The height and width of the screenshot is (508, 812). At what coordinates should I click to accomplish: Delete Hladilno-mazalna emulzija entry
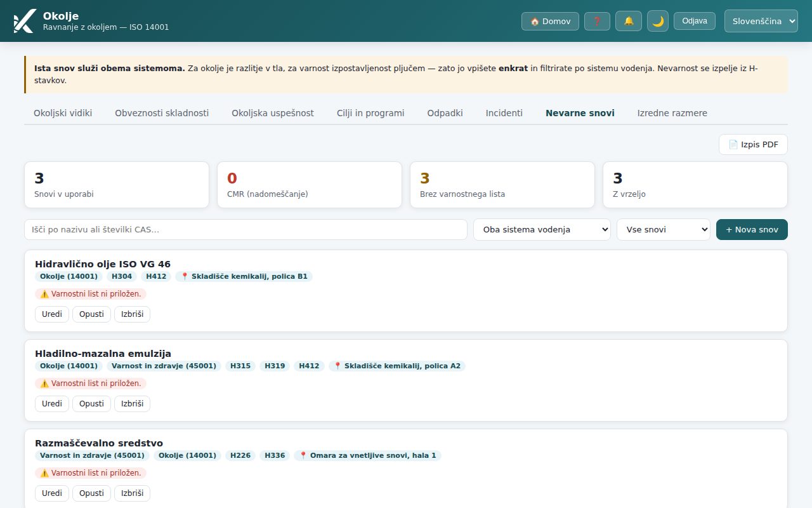point(132,404)
